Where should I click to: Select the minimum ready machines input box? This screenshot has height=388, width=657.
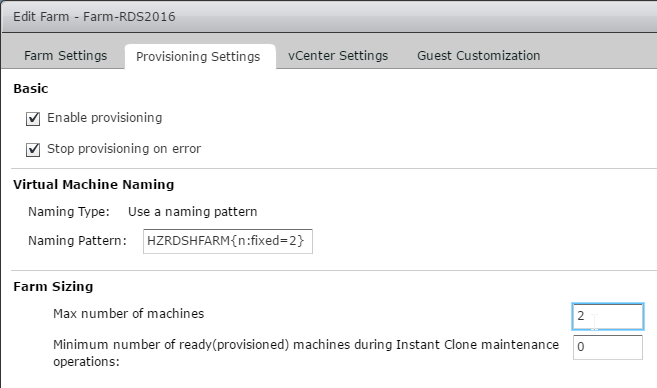point(608,347)
